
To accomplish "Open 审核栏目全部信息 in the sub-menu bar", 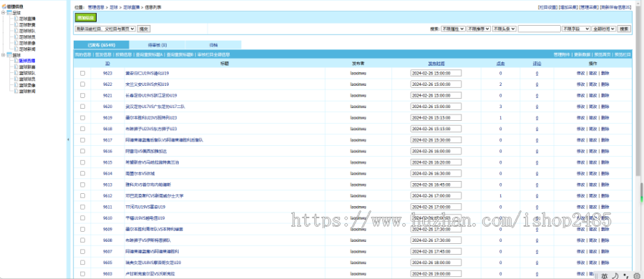I will click(x=213, y=54).
